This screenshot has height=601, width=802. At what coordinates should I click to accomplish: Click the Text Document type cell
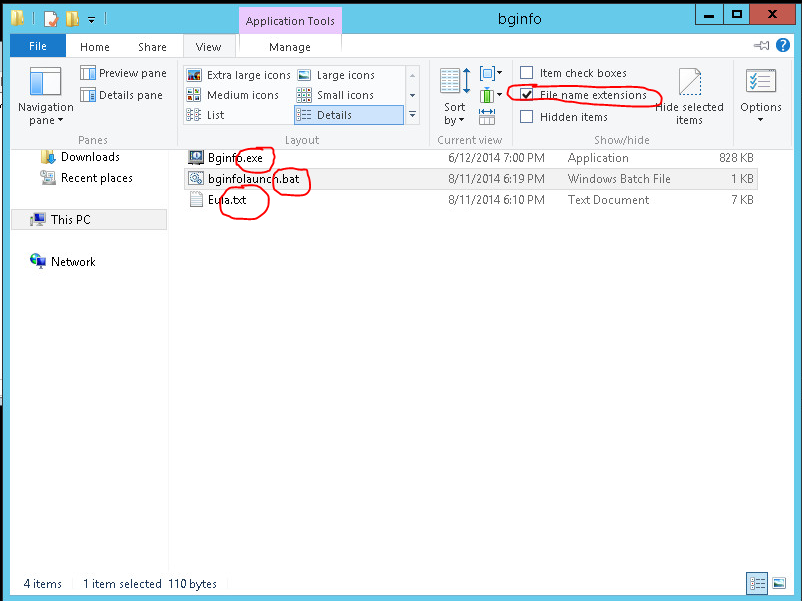(608, 199)
